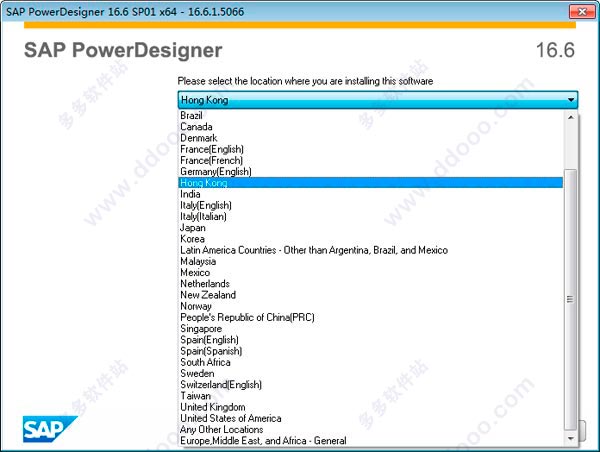Select New Zealand entry

click(371, 295)
